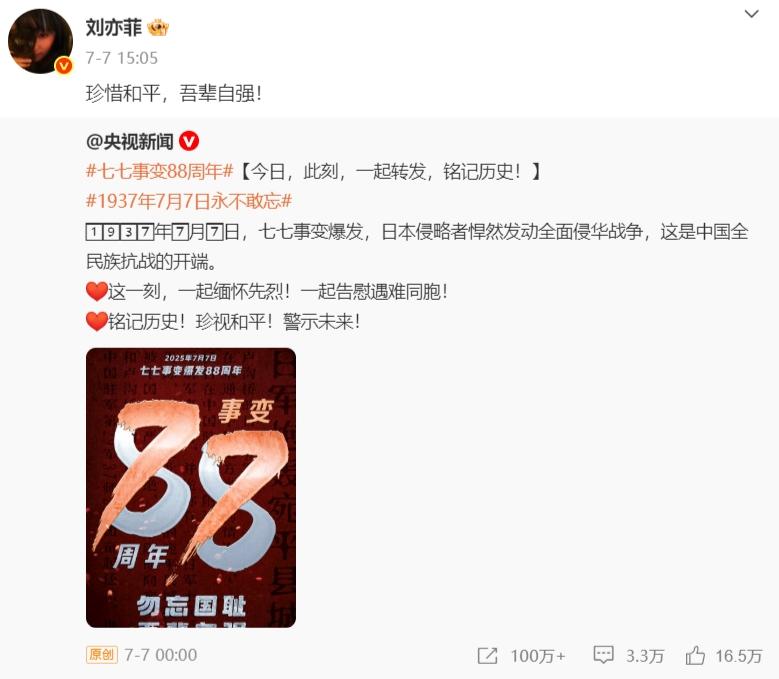
Task: Open the @央视新闻 account link
Action: (x=129, y=142)
